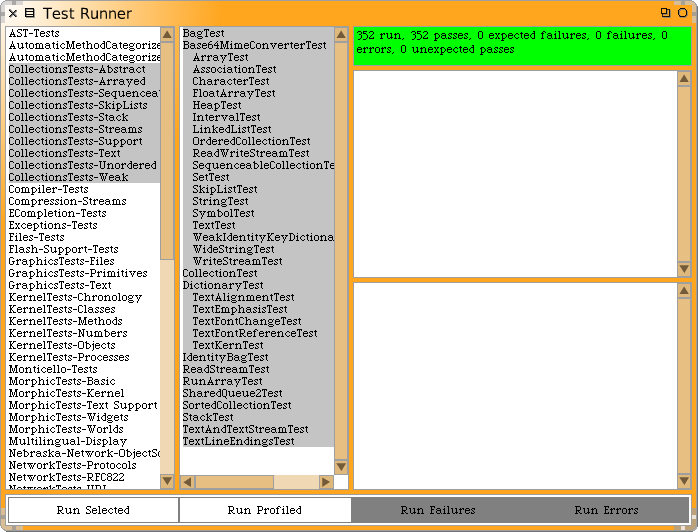Screen dimensions: 698x532
Task: Click down arrow of errors pane scrollbar
Action: (x=684, y=481)
